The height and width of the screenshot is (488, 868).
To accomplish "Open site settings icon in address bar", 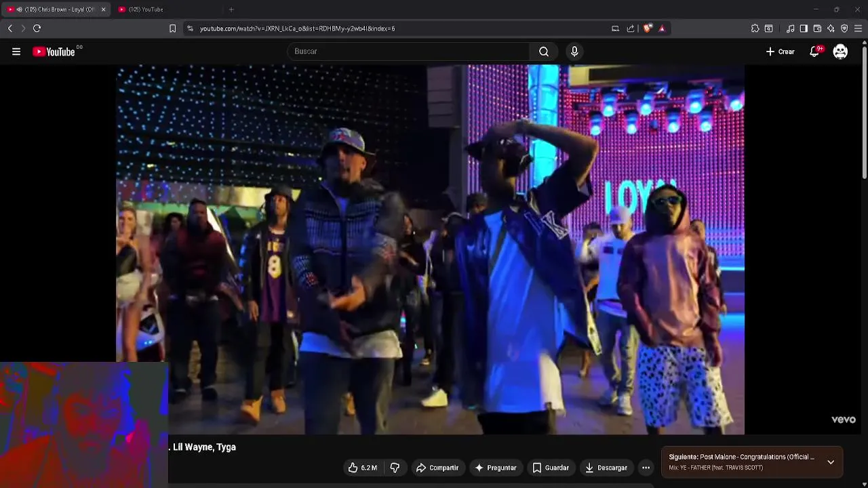I will pyautogui.click(x=190, y=28).
